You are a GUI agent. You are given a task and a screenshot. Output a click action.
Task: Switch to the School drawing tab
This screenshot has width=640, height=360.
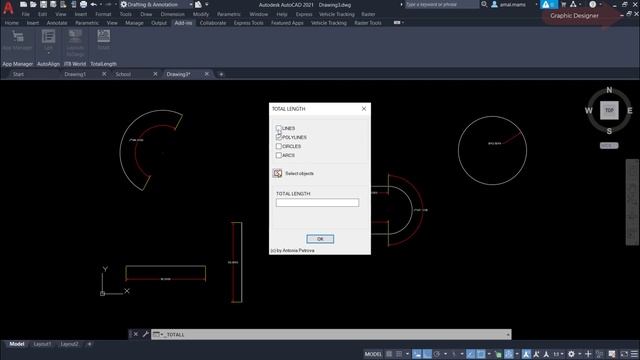coord(123,74)
